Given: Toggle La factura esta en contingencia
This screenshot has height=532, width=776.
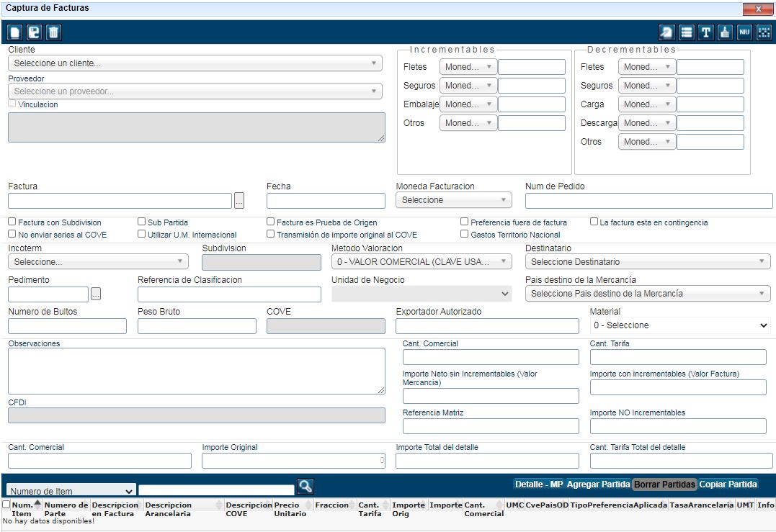Looking at the screenshot, I should pos(594,222).
